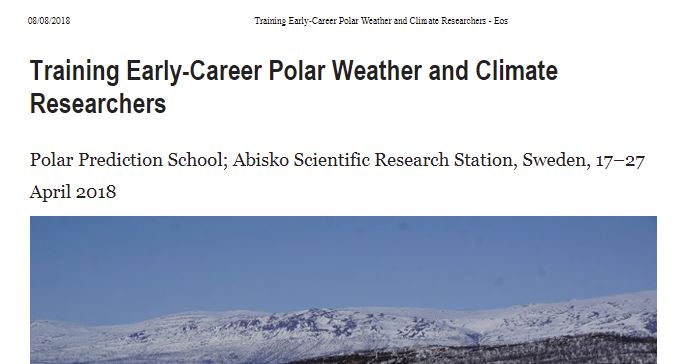This screenshot has height=364, width=685.
Task: Click "Researchers" on headline's second line
Action: pos(98,104)
